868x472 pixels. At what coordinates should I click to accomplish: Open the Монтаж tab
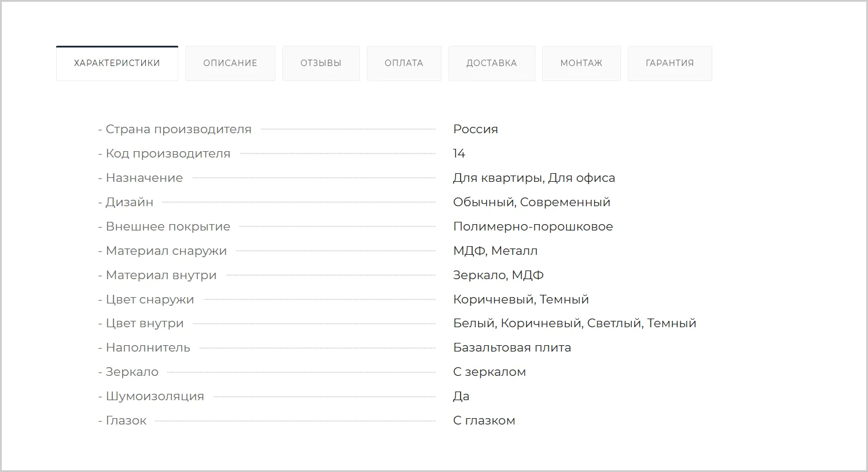(x=582, y=63)
